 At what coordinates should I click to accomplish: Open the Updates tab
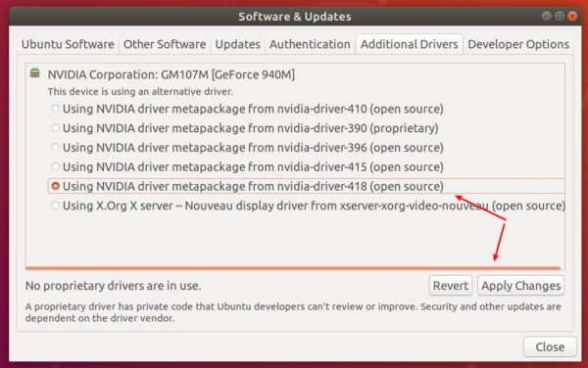point(238,44)
